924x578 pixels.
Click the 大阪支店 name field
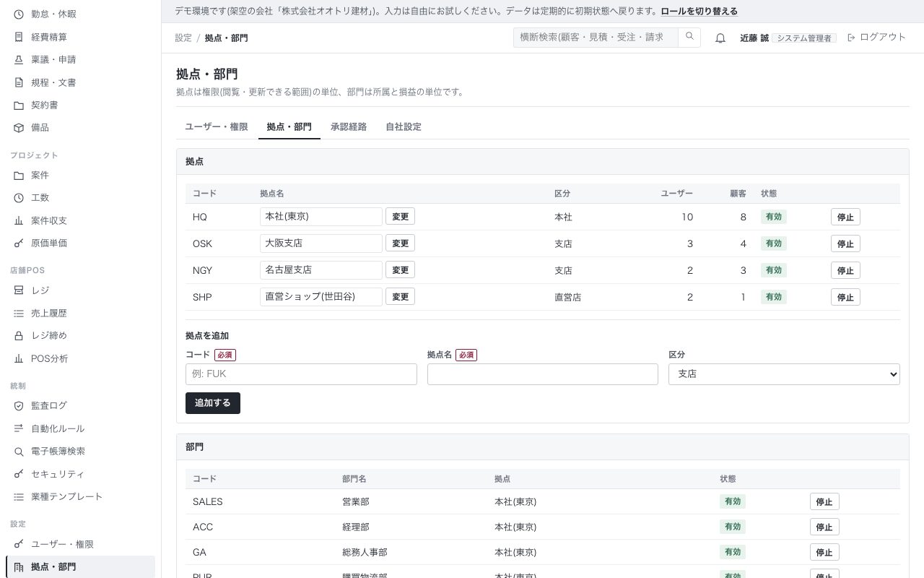(x=321, y=243)
